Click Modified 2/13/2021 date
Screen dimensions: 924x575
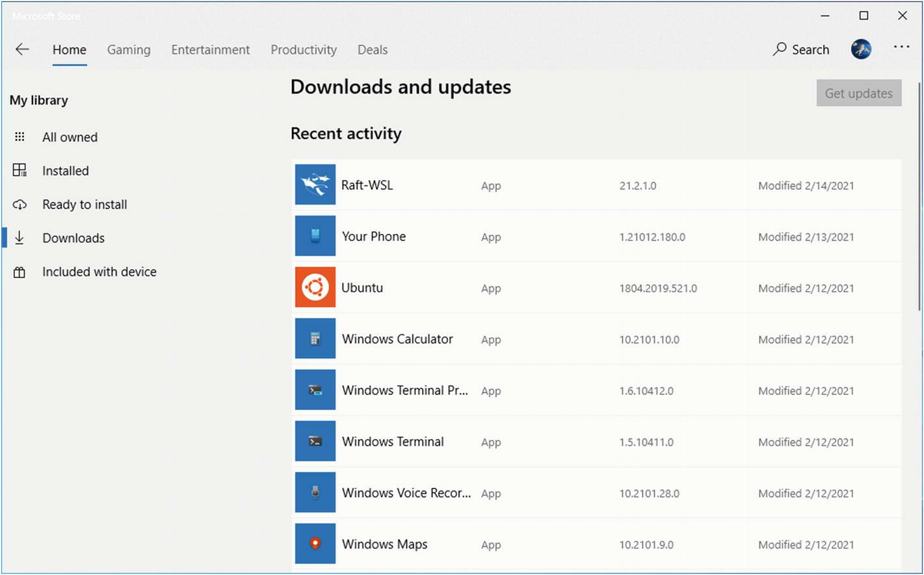[x=806, y=237]
